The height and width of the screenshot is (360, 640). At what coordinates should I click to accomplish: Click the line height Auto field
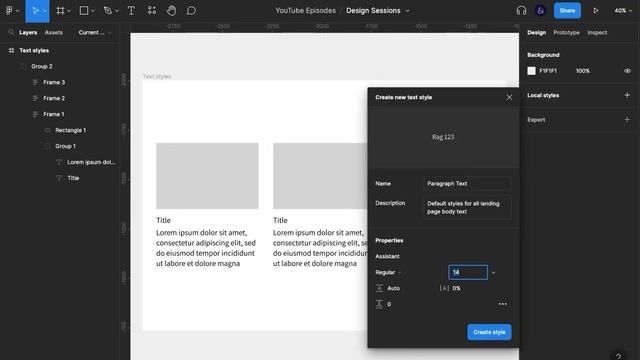393,288
